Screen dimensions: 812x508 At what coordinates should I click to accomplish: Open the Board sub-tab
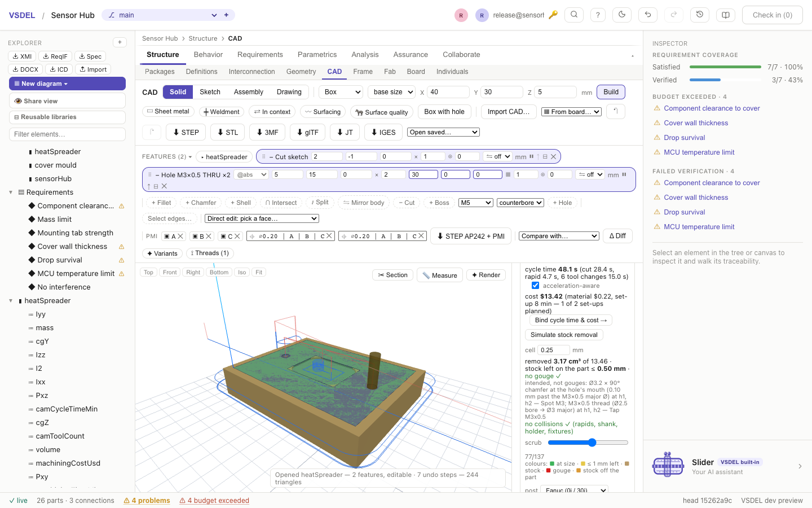[x=416, y=72]
